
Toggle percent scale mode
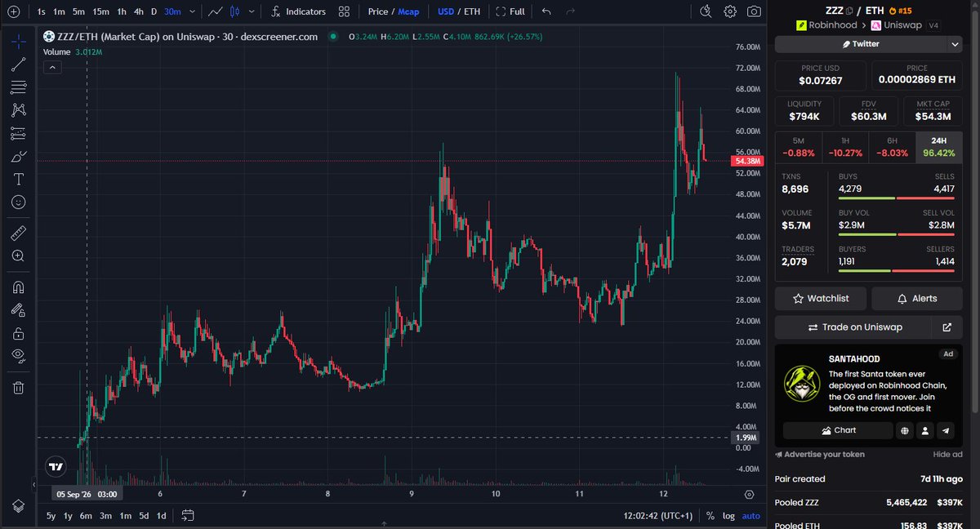710,516
